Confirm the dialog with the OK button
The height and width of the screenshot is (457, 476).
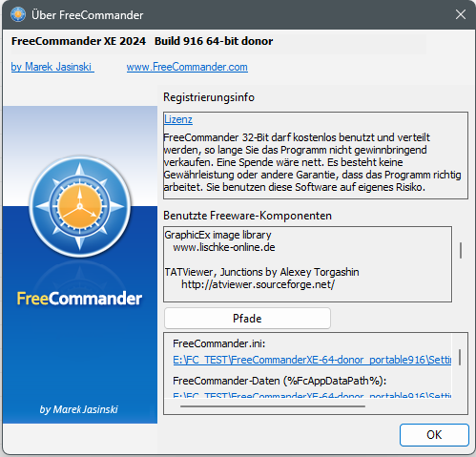pos(434,435)
